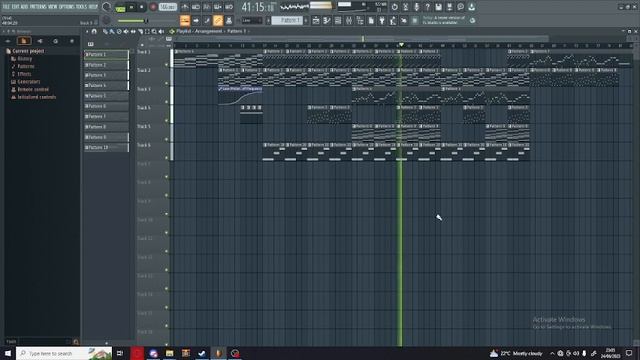Toggle the metronome
The height and width of the screenshot is (360, 640).
tap(185, 7)
